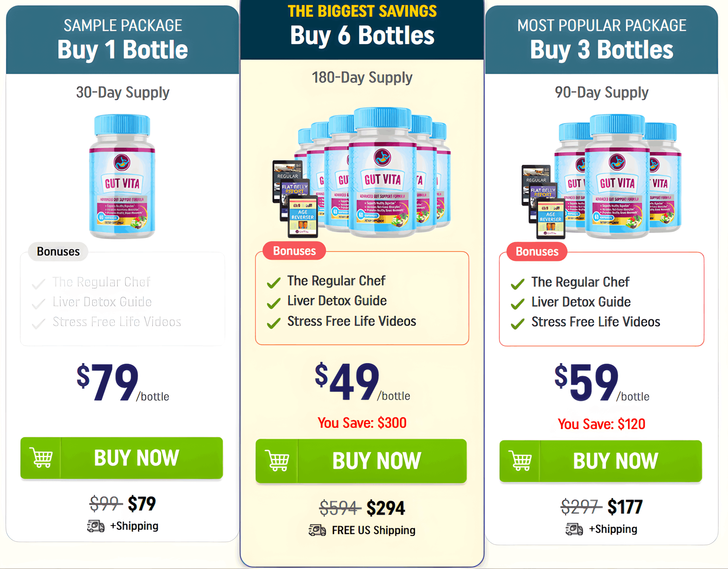This screenshot has width=728, height=569.
Task: Click the shopping cart icon on the Buy 1 Bottle button
Action: 42,458
